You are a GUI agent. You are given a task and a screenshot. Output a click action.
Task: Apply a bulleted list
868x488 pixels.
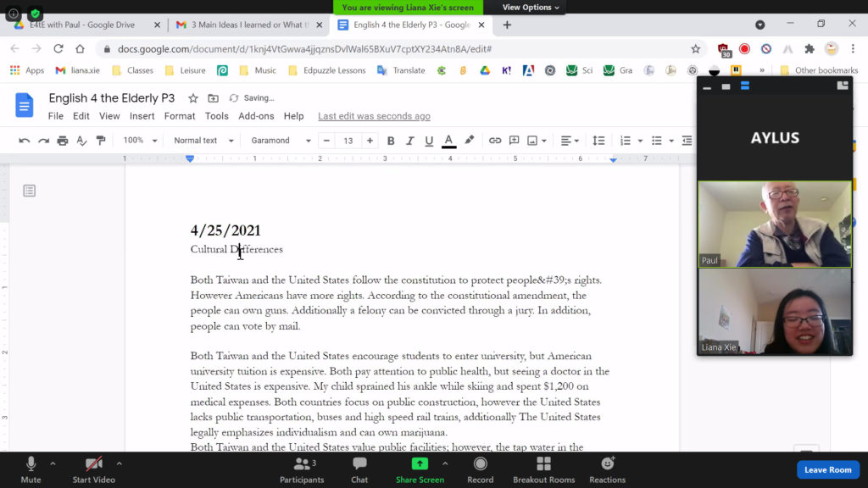click(657, 141)
